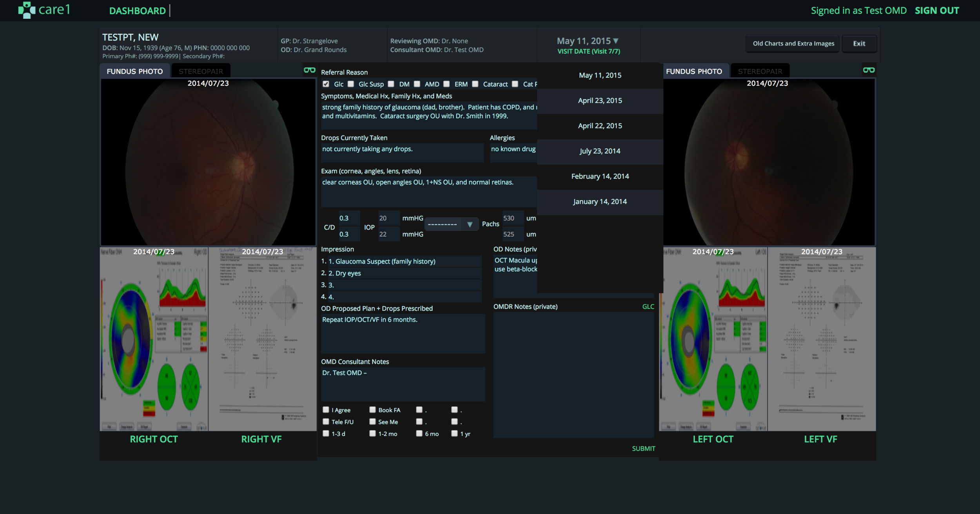This screenshot has height=514, width=980.
Task: Click Impression line 2 Dry eyes field
Action: point(405,273)
